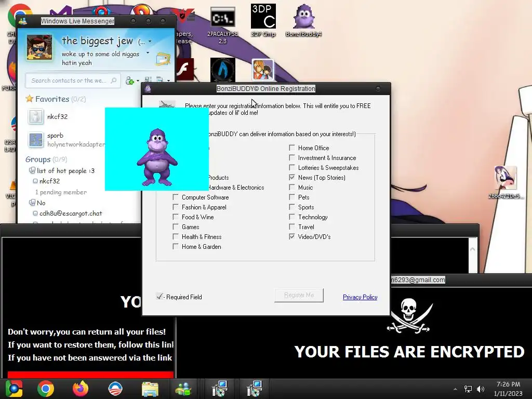Check the Food & Wine box
The width and height of the screenshot is (532, 399).
coord(176,217)
